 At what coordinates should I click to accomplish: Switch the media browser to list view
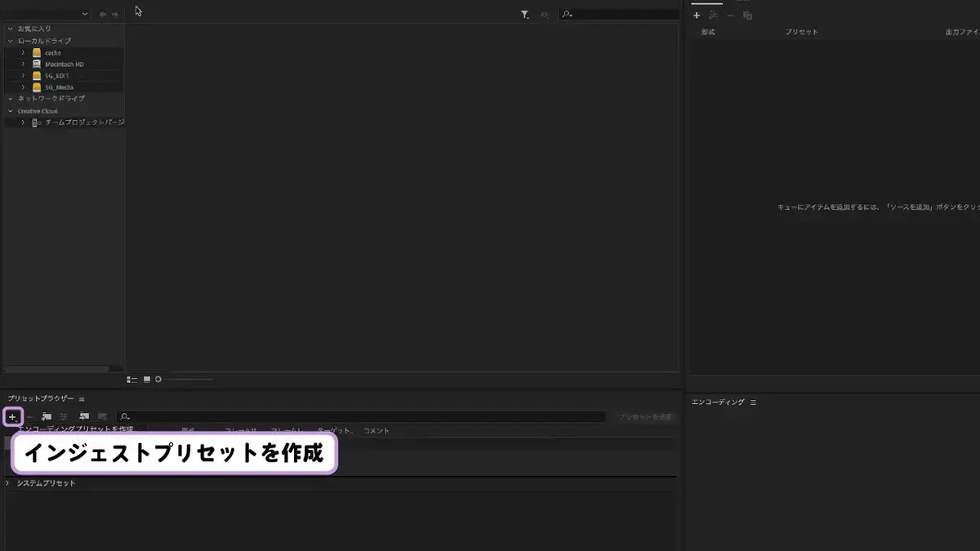point(132,379)
